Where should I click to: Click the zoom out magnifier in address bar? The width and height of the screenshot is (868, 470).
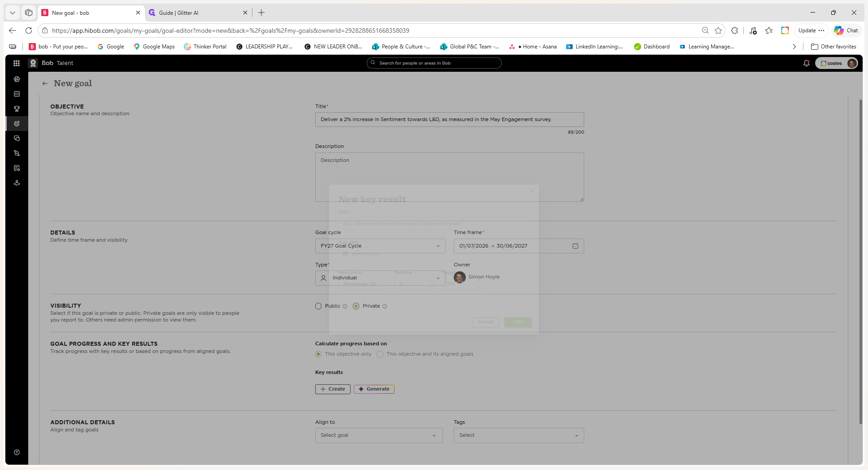click(705, 30)
